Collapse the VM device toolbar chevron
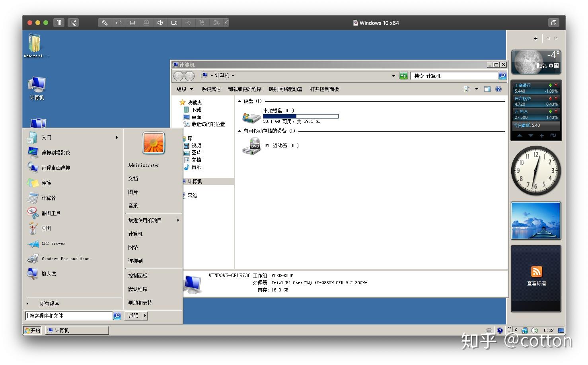Viewport: 588px width, 365px height. click(x=226, y=23)
